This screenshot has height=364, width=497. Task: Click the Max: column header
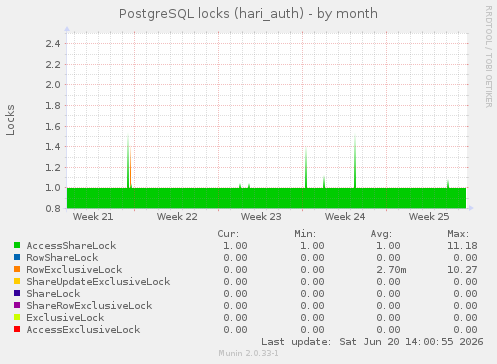[x=458, y=234]
